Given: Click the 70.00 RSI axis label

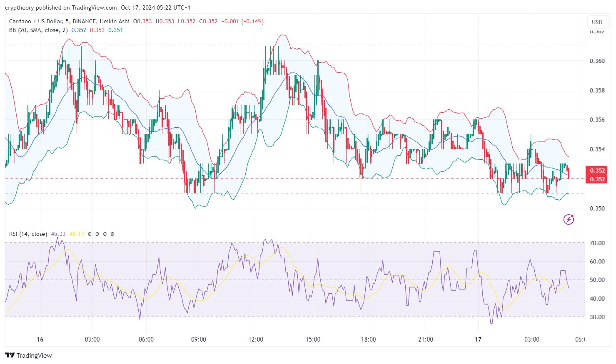Looking at the screenshot, I should pyautogui.click(x=597, y=243).
